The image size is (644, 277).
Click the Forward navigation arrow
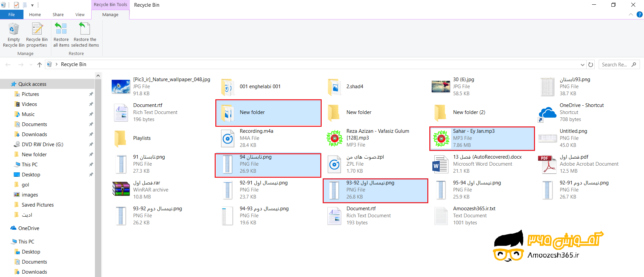(21, 64)
